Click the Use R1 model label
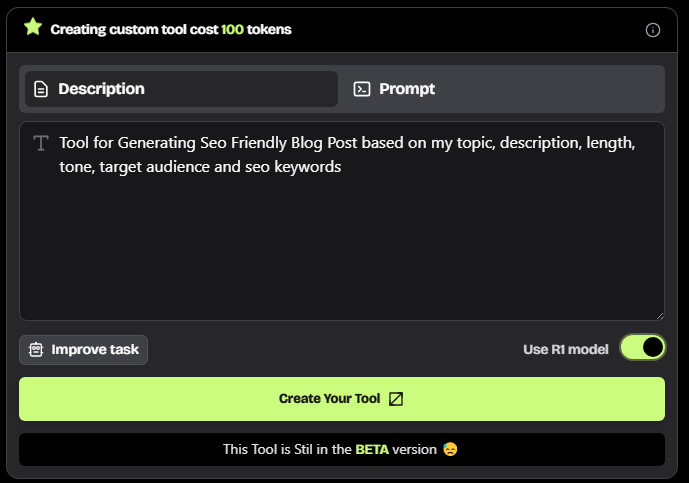689x483 pixels. 566,349
